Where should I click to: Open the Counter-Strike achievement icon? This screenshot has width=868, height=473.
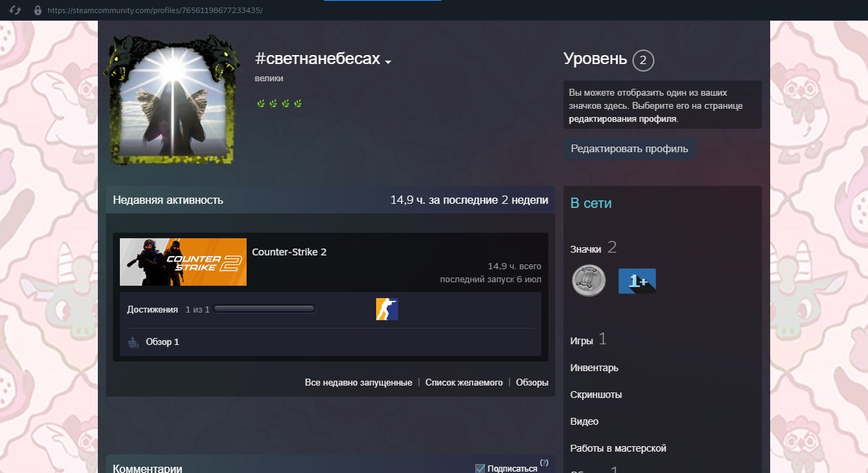pos(387,309)
